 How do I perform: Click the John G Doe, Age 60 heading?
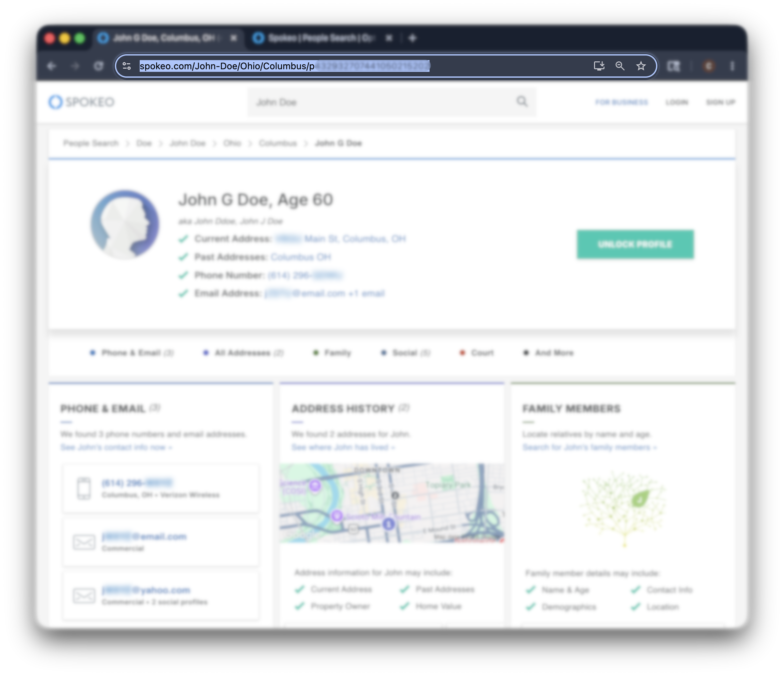pyautogui.click(x=256, y=200)
